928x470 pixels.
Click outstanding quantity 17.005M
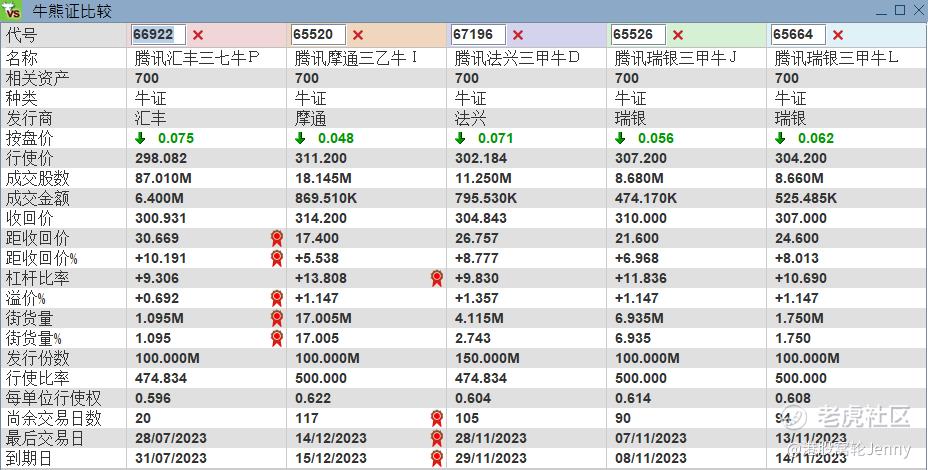coord(323,318)
